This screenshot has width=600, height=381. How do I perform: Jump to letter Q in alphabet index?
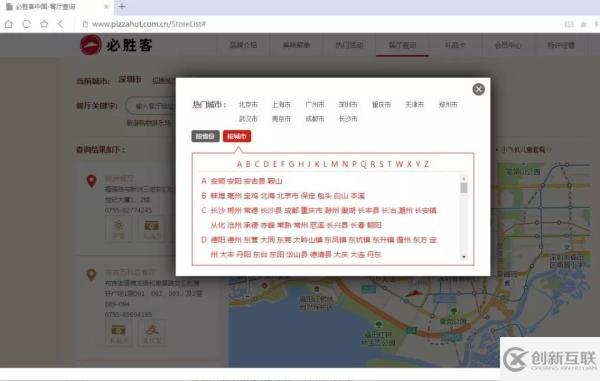click(364, 164)
